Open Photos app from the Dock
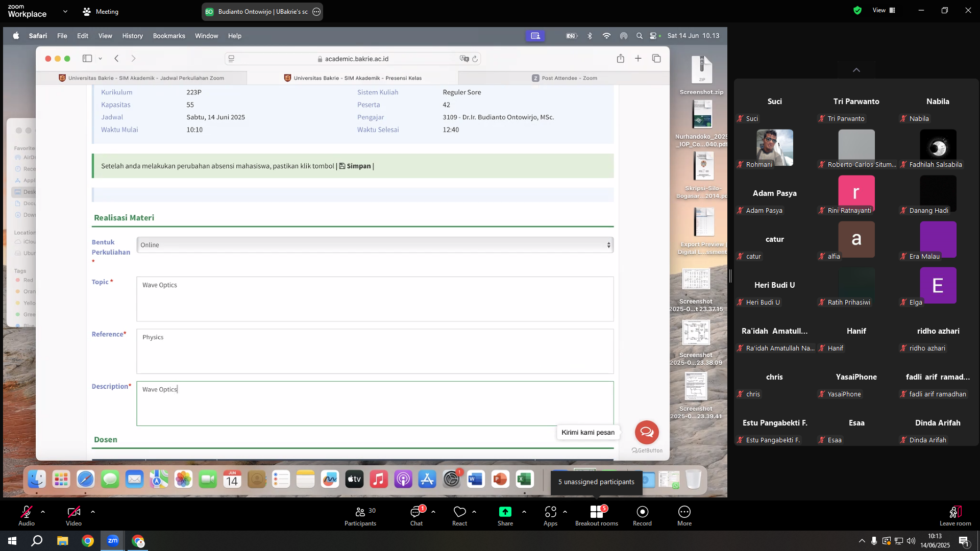 [183, 480]
